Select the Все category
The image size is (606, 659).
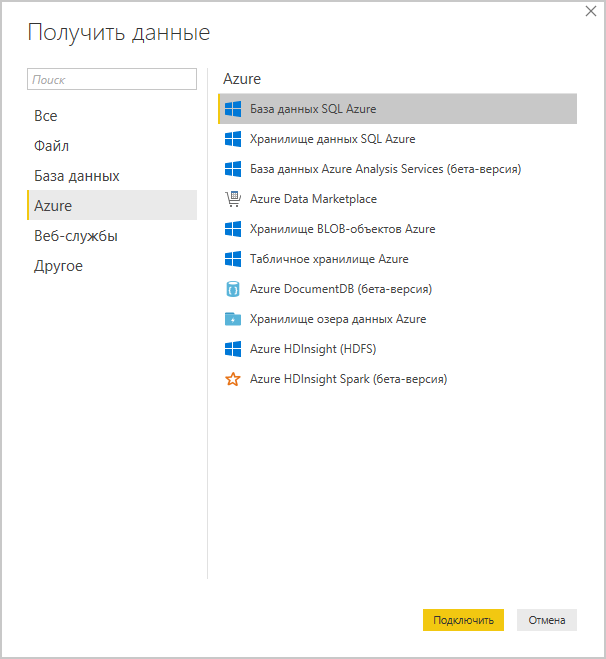(x=112, y=116)
